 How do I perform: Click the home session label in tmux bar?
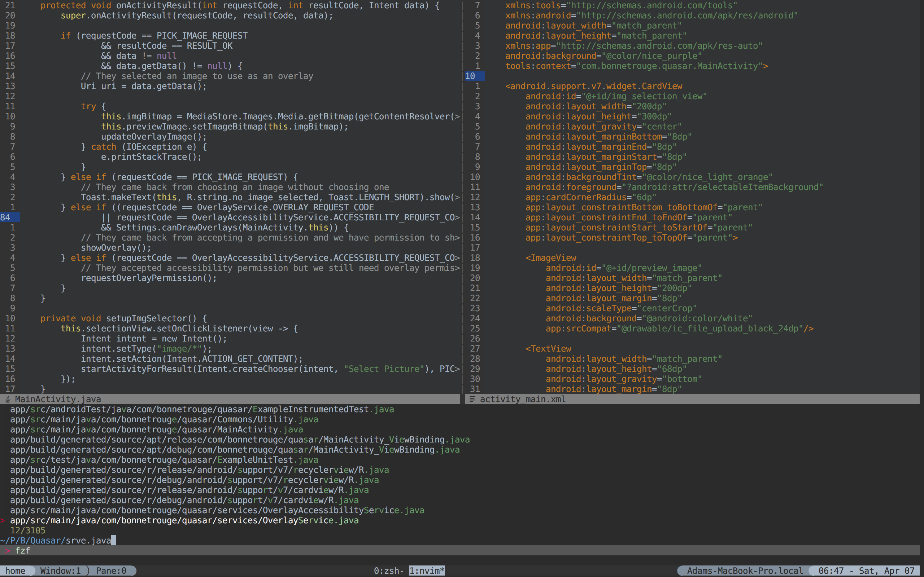(15, 571)
